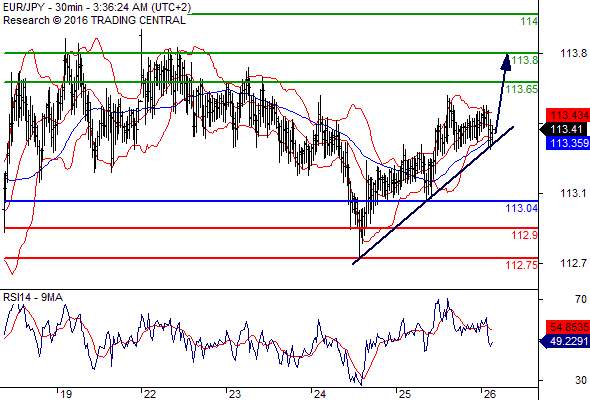Click the black 113.41 current price label
The height and width of the screenshot is (400, 590).
click(565, 129)
